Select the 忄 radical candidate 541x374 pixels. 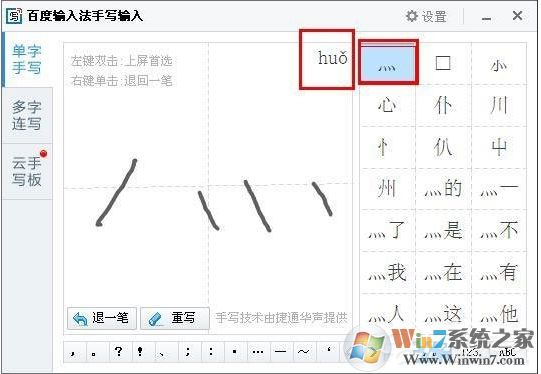point(387,147)
